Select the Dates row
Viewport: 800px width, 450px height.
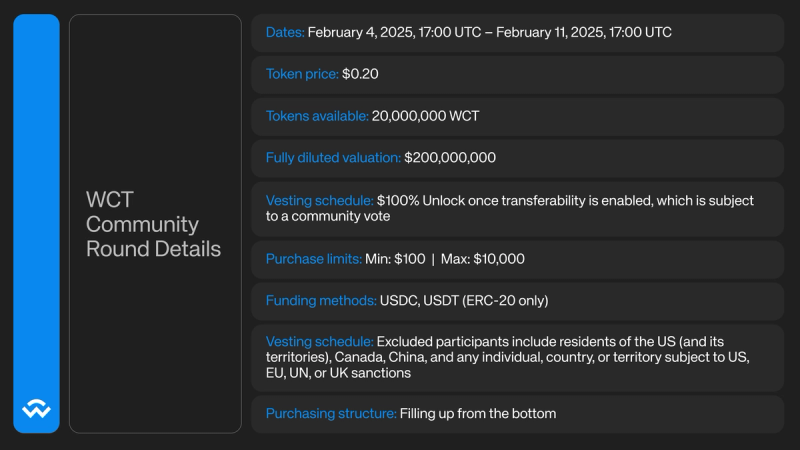click(517, 32)
